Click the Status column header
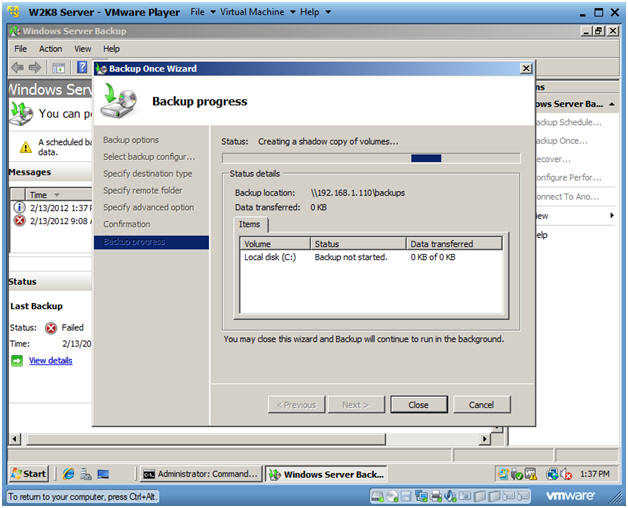Image resolution: width=628 pixels, height=508 pixels. [358, 244]
